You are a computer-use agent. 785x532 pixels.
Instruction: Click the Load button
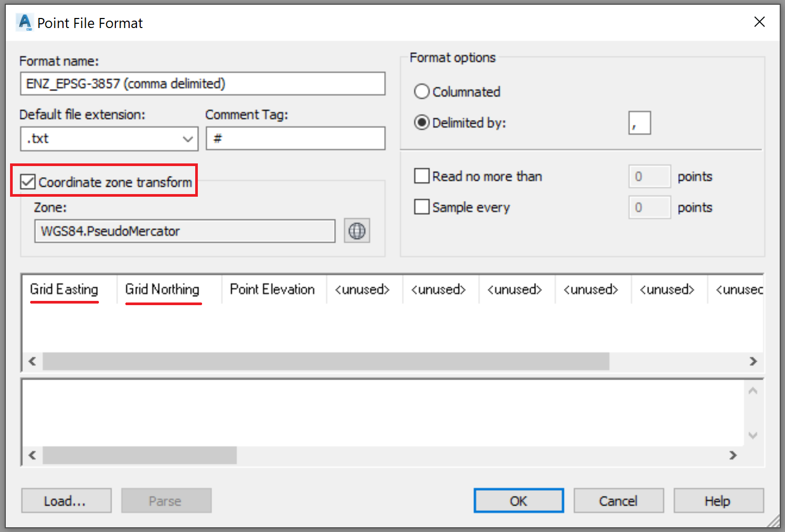(66, 500)
